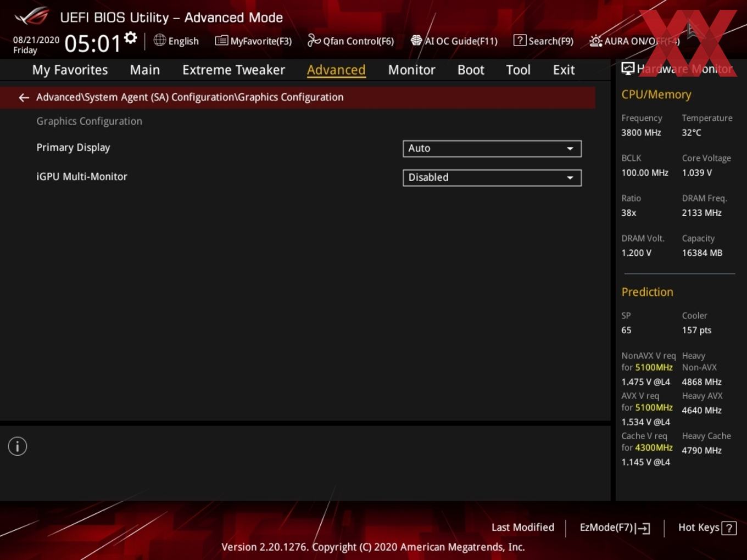Click the CPU/Memory heading
The height and width of the screenshot is (560, 747).
tap(656, 94)
